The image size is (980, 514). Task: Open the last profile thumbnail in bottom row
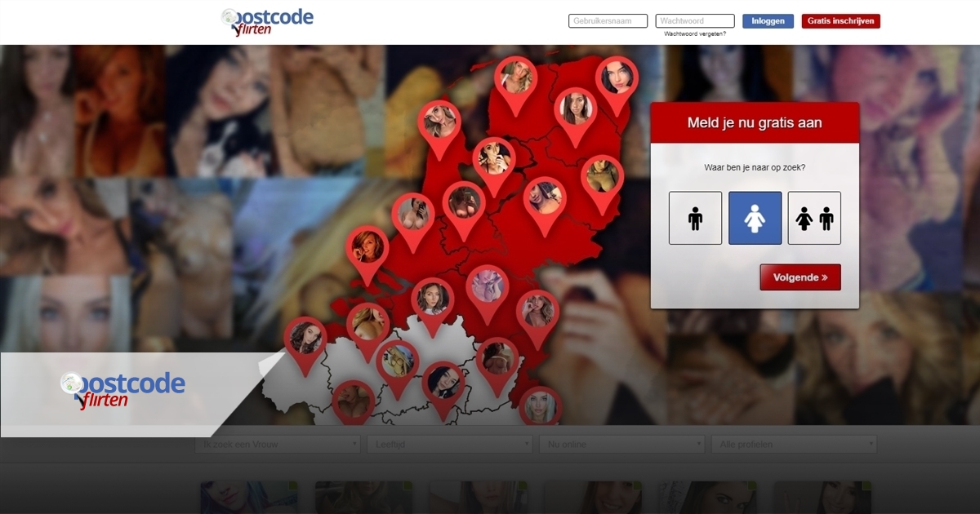[x=822, y=498]
